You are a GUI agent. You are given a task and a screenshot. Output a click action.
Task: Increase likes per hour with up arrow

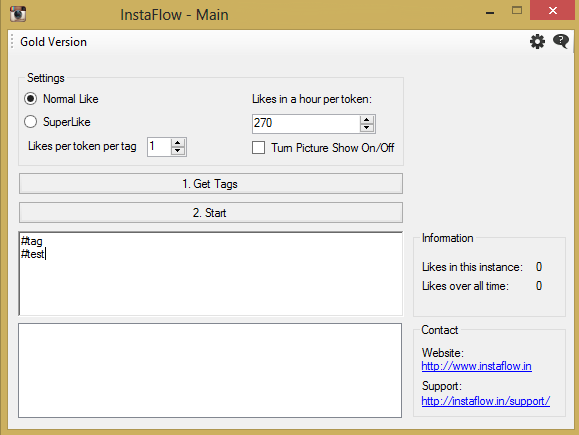pos(367,120)
